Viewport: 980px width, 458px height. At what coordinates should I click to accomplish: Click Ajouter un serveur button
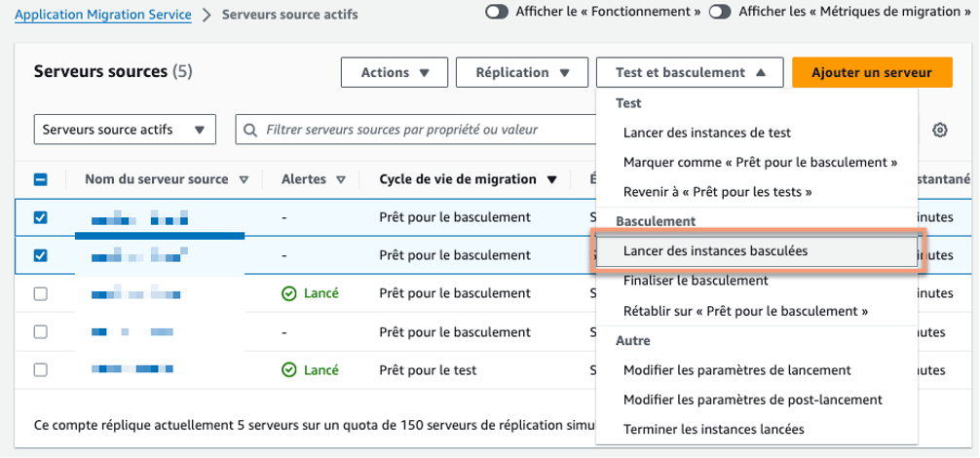point(872,72)
